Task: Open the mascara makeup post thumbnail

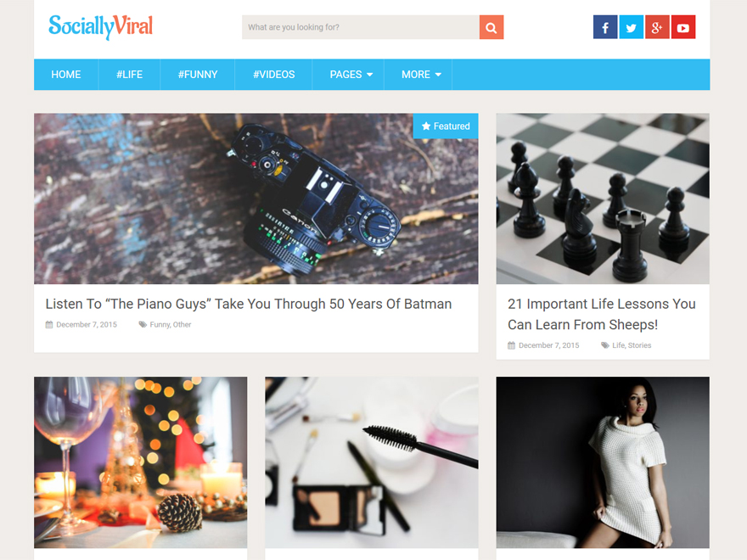Action: 372,462
